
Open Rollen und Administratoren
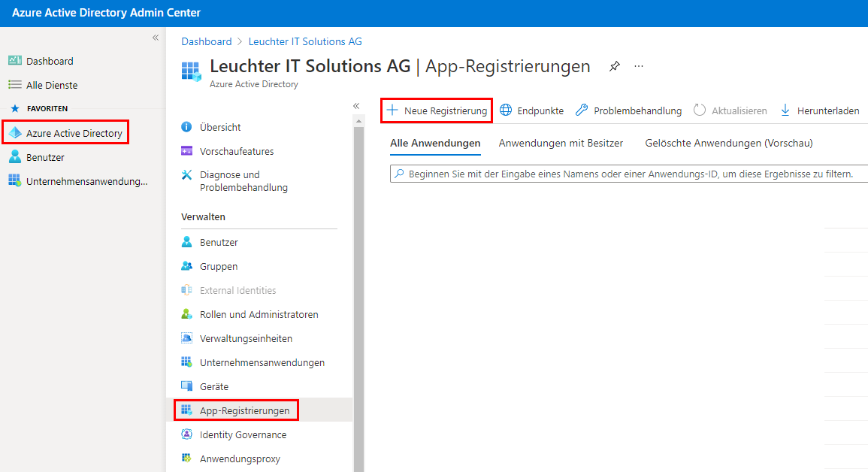point(259,314)
